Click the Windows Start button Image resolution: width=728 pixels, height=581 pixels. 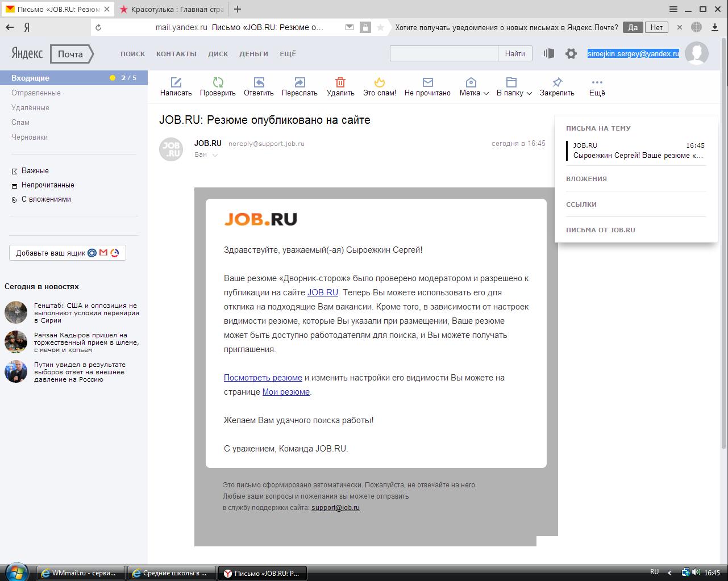coord(17,572)
